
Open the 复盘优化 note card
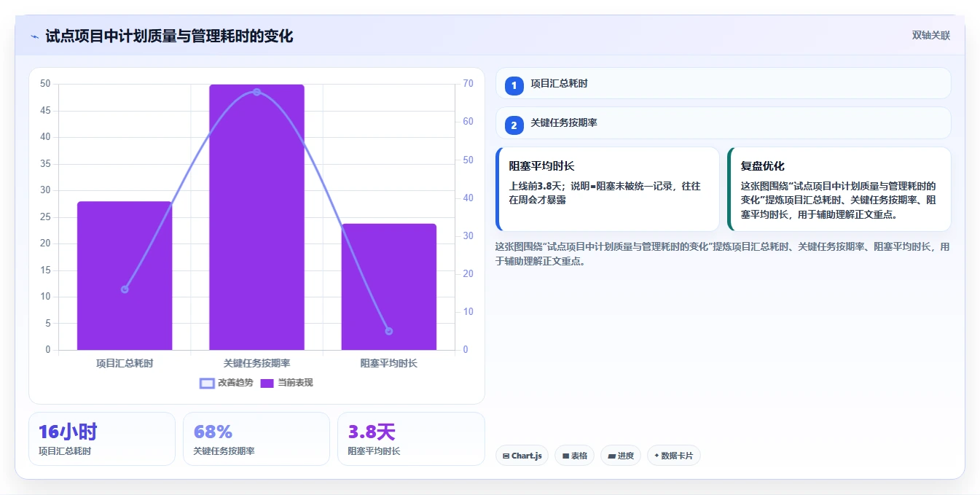(x=839, y=189)
